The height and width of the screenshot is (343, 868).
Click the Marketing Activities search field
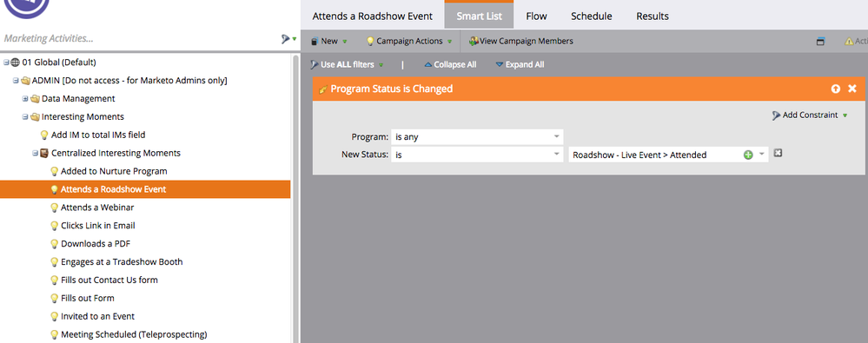(x=138, y=39)
